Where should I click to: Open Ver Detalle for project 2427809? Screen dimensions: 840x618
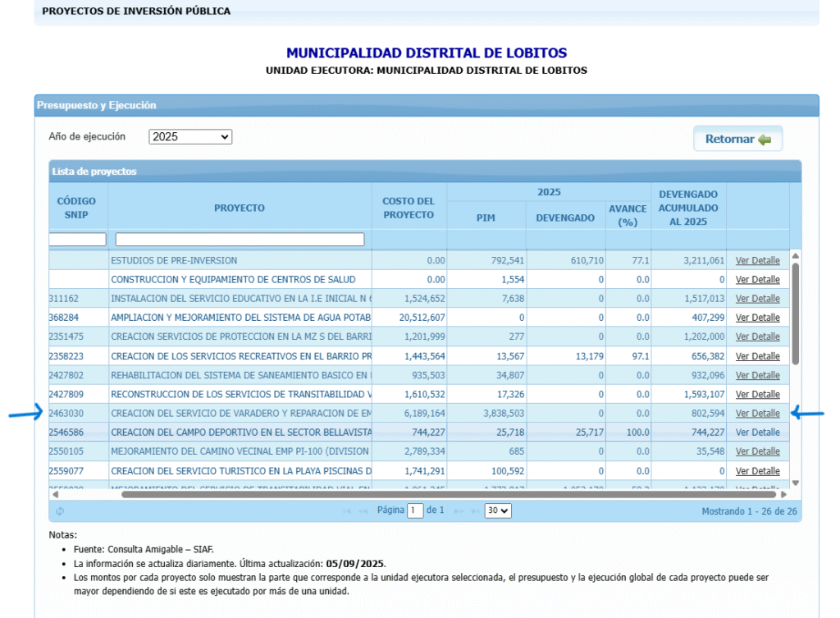click(x=757, y=394)
